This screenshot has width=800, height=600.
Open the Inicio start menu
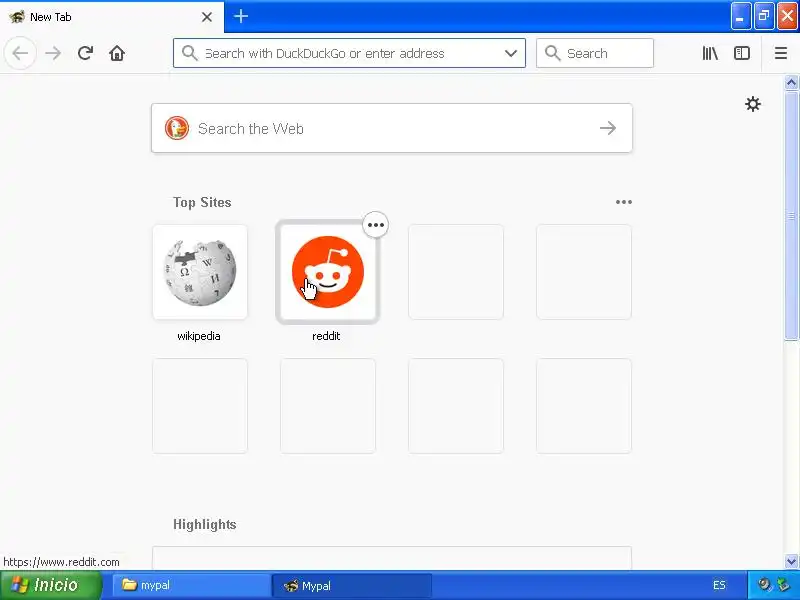click(x=51, y=585)
